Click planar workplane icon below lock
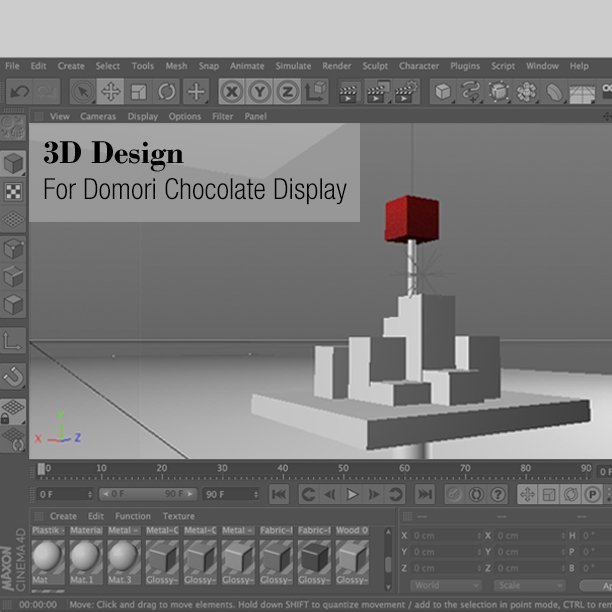The image size is (612, 612). [x=13, y=439]
